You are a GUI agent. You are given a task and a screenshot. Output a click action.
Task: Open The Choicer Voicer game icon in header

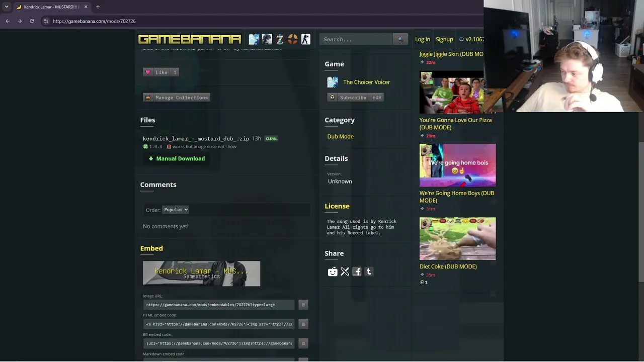click(254, 39)
